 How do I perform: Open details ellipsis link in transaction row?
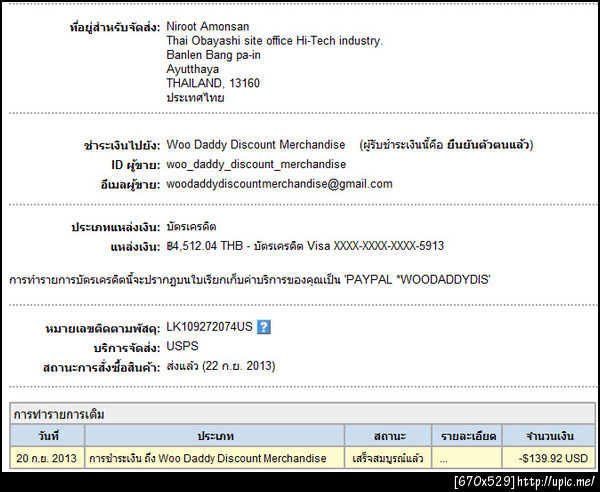click(443, 459)
